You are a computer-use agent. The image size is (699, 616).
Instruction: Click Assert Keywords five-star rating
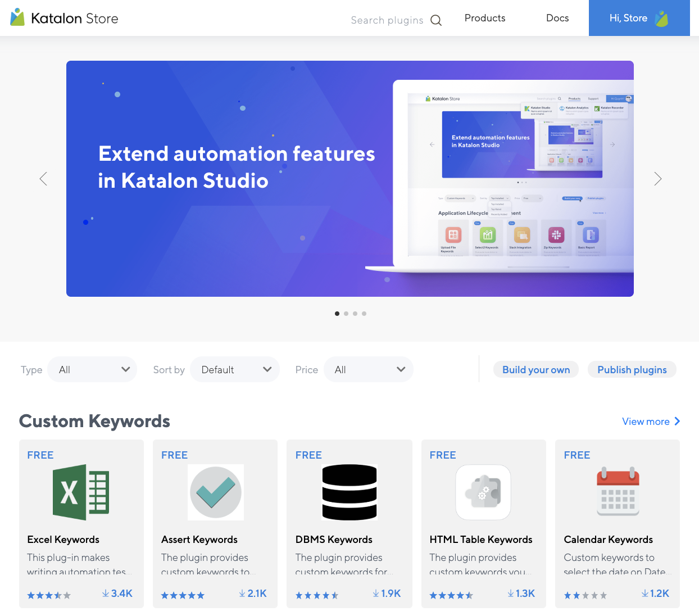183,595
